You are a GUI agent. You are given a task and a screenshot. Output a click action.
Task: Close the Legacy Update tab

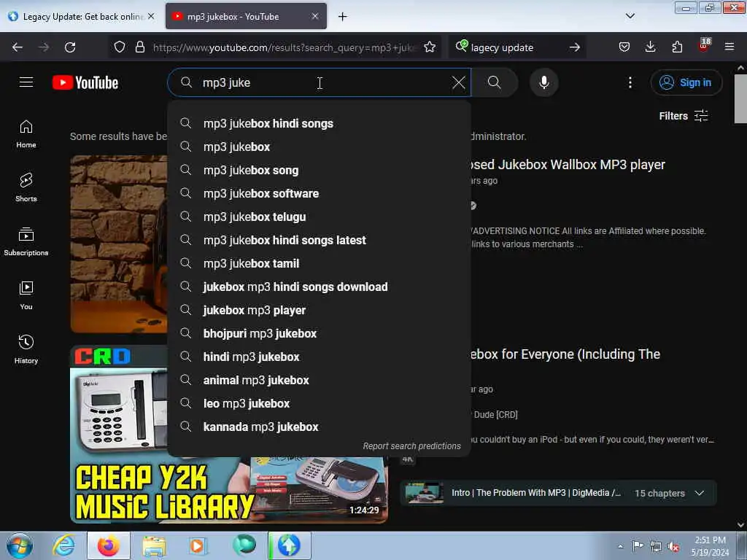151,16
